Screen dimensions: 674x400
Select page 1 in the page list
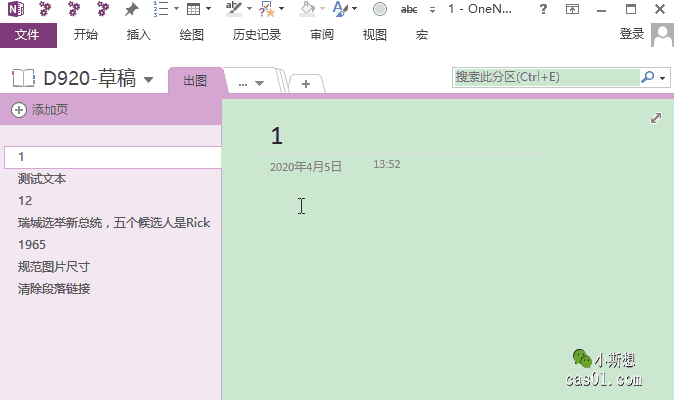[113, 157]
